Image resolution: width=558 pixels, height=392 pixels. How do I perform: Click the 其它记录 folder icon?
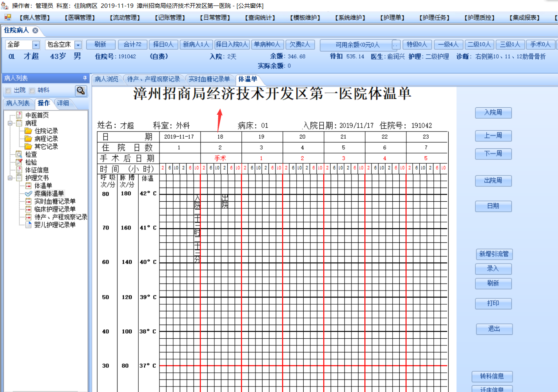tap(28, 146)
